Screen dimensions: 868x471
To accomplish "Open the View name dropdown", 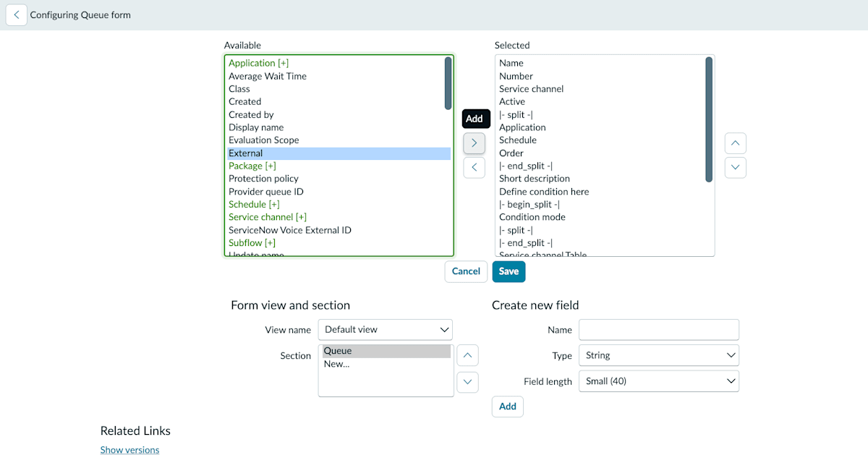I will pos(386,329).
